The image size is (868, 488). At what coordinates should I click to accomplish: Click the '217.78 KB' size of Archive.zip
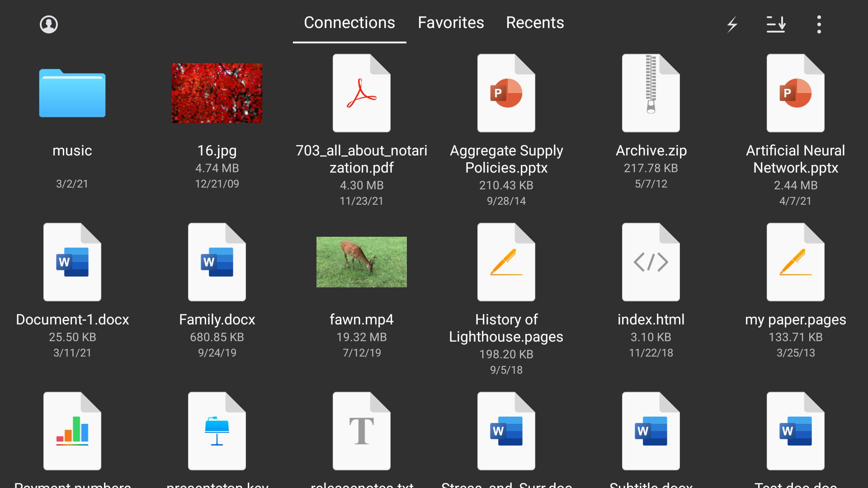click(x=651, y=168)
